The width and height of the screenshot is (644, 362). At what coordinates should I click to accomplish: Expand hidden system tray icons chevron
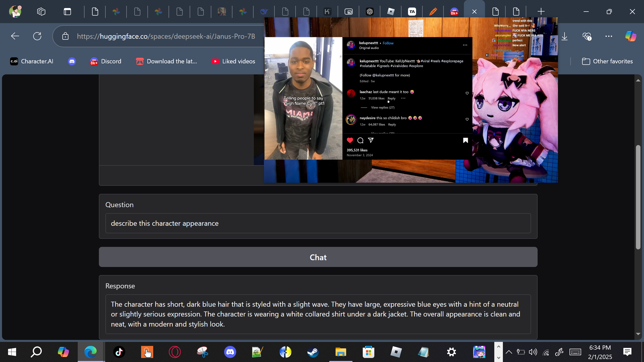509,352
